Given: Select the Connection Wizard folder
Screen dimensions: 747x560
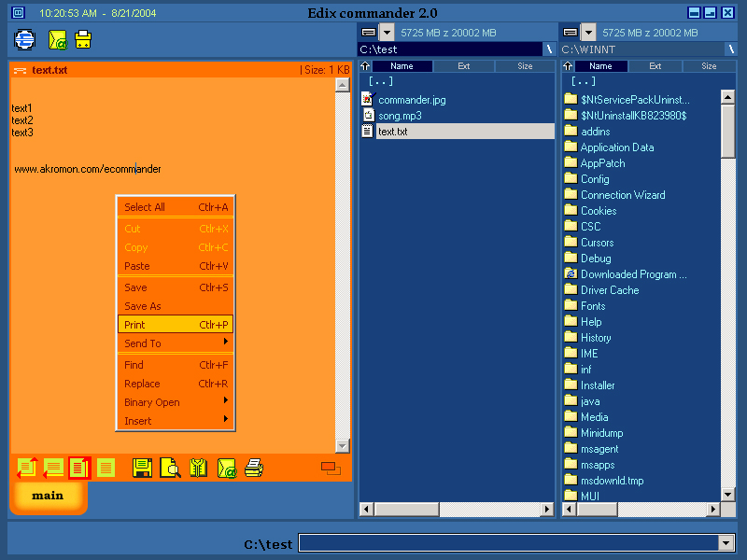Looking at the screenshot, I should point(623,195).
